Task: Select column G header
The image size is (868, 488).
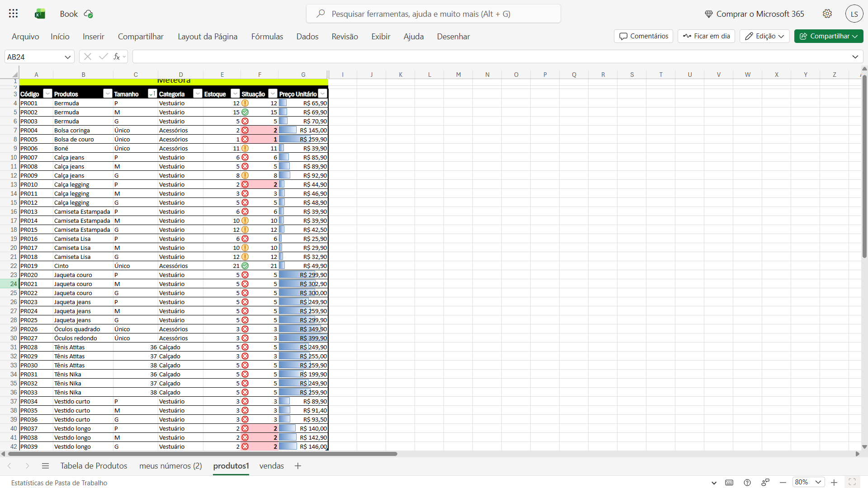Action: tap(303, 75)
